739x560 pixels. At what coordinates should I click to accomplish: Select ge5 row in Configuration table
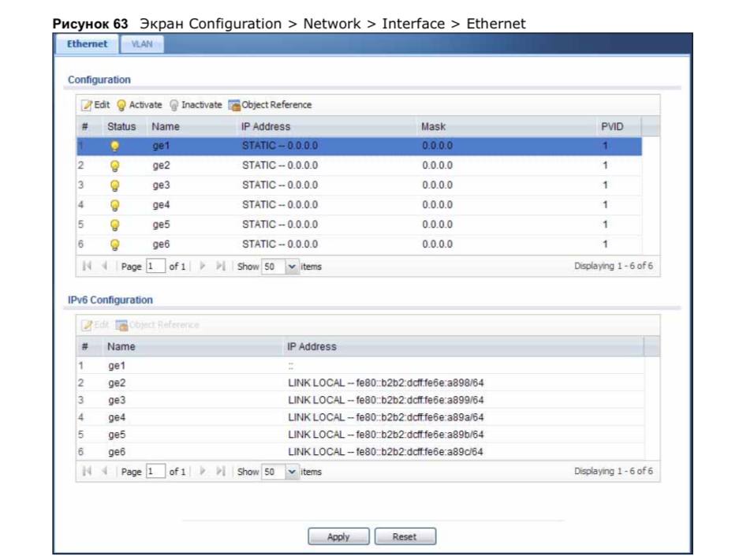click(359, 226)
